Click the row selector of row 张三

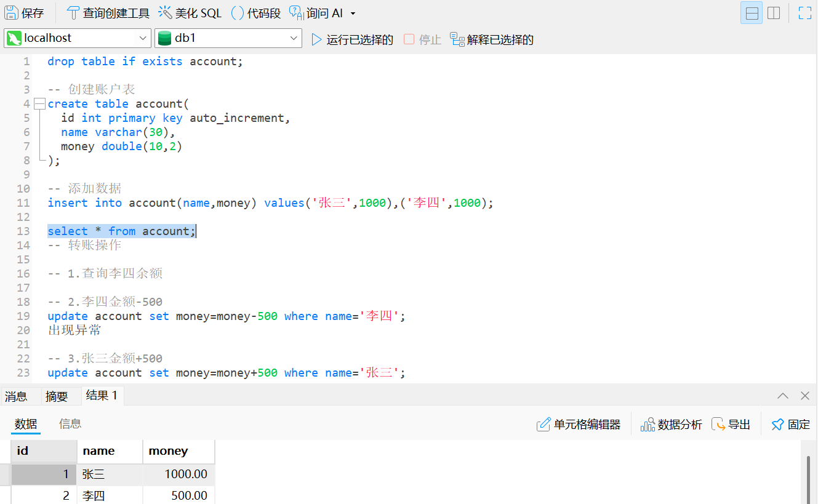[5, 474]
